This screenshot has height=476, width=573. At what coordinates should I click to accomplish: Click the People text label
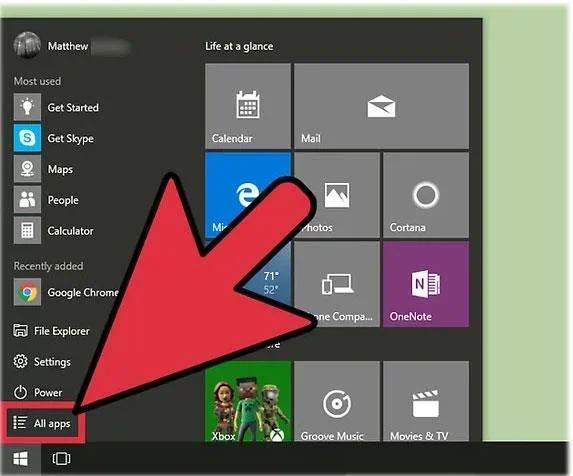(x=63, y=200)
